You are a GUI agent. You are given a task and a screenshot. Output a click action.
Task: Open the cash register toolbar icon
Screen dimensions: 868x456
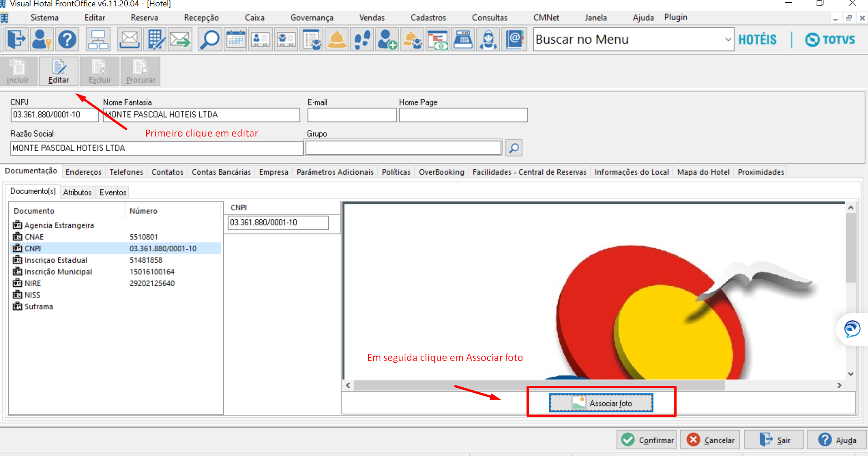tap(463, 40)
